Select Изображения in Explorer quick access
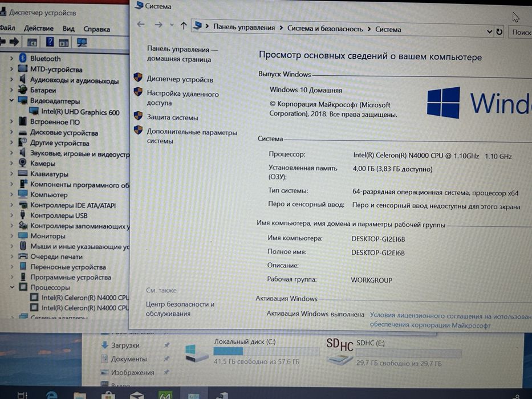 (x=132, y=373)
